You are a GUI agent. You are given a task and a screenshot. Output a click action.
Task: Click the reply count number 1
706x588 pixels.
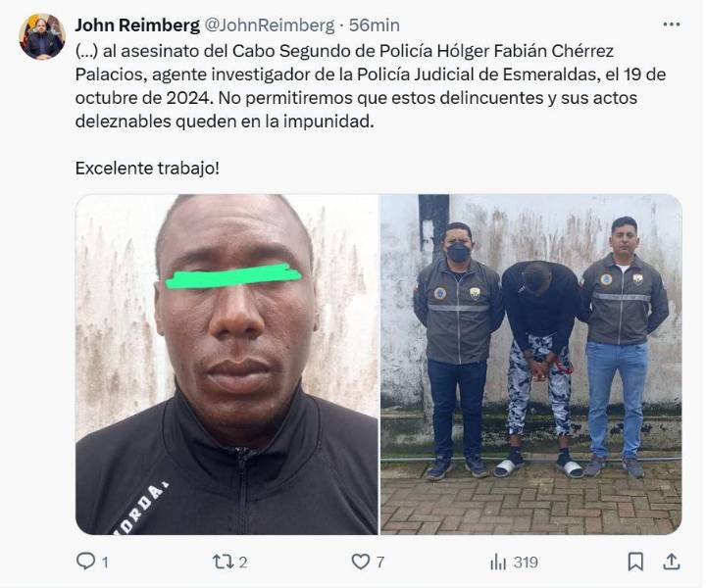pos(105,563)
